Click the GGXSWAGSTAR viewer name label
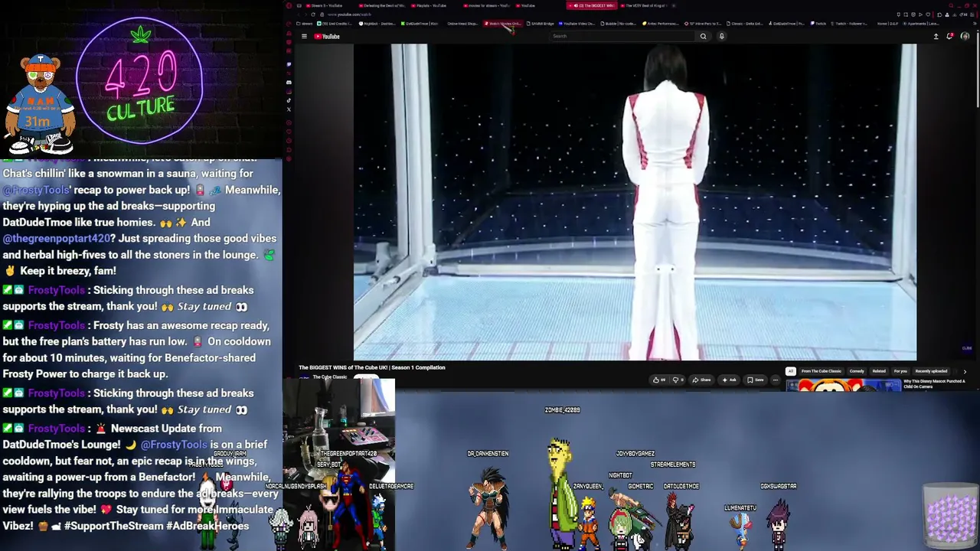The width and height of the screenshot is (980, 551). click(779, 486)
